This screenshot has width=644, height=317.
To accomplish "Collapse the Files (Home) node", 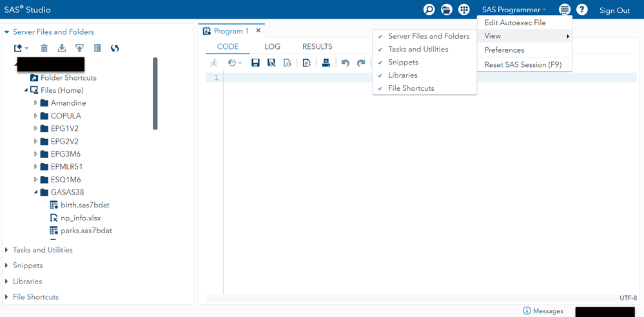I will (x=26, y=90).
